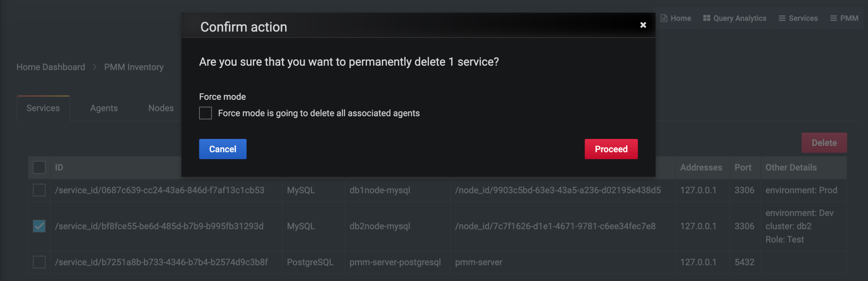Open the Services inventory tab

click(43, 108)
